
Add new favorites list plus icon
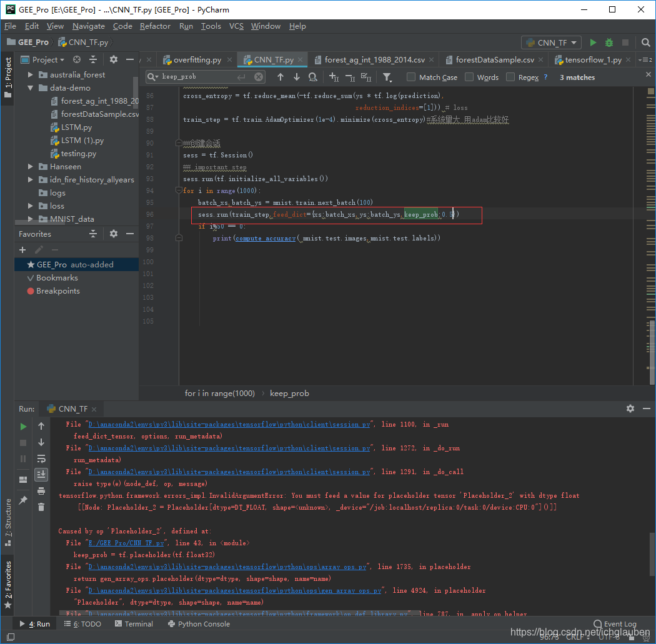point(22,250)
